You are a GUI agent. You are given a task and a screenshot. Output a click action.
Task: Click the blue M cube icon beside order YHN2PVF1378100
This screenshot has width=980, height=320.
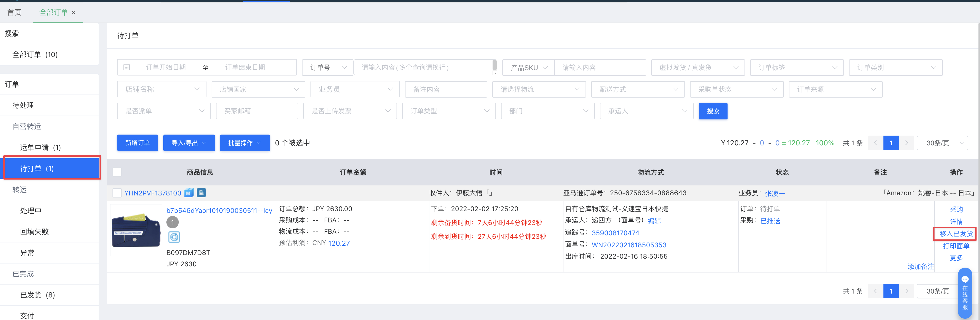(x=189, y=193)
